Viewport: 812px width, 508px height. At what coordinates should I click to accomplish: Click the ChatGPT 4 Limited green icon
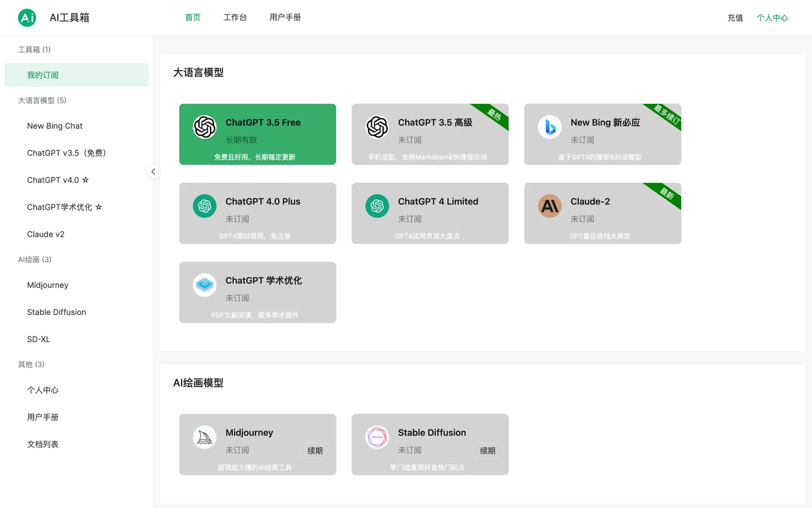(x=377, y=206)
